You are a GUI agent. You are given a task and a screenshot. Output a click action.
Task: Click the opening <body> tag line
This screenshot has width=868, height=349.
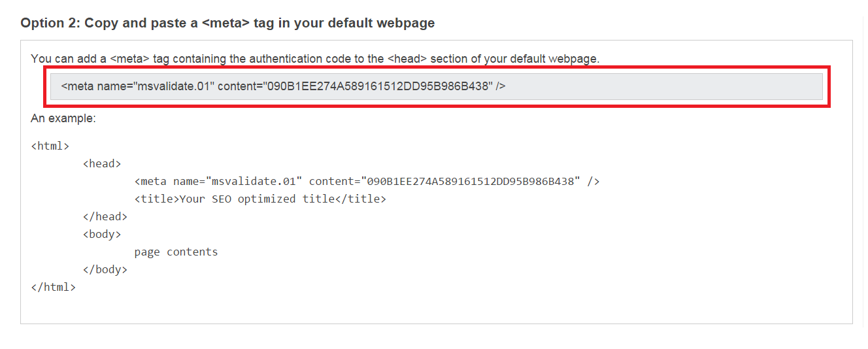click(x=102, y=234)
